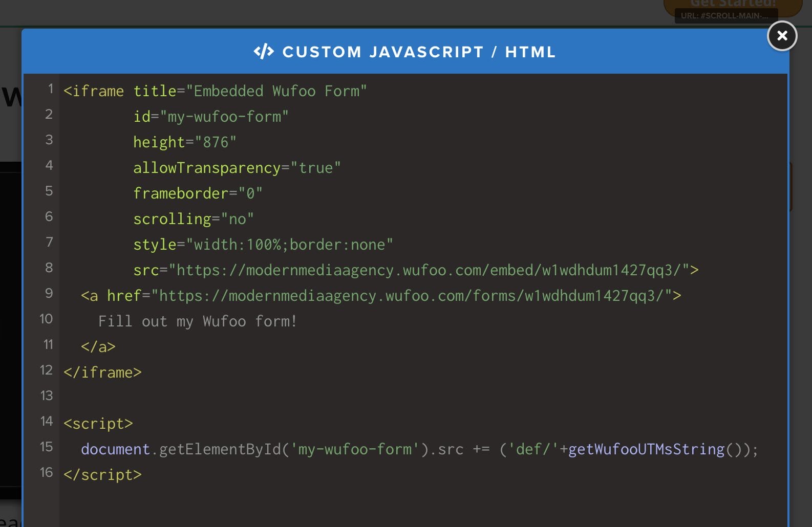Place cursor on '<iframe title=' line

click(x=215, y=91)
